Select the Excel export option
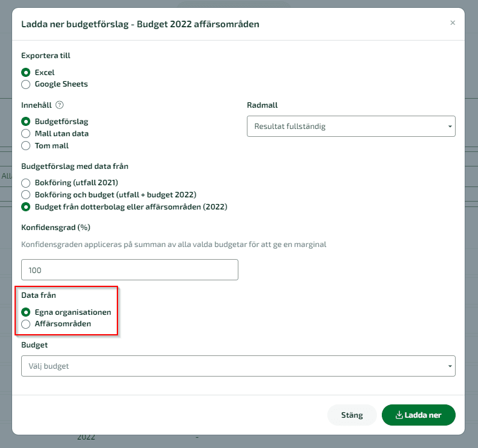Screen dimensions: 478x448 [26, 73]
